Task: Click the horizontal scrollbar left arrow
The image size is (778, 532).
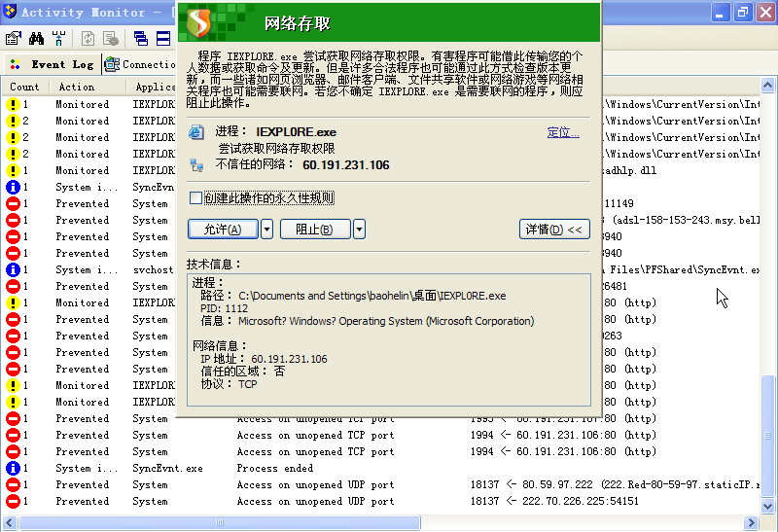Action: tap(10, 522)
